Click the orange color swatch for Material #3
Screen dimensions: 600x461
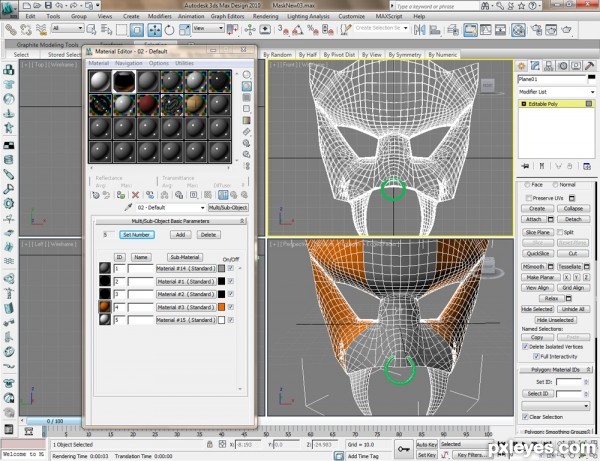(222, 307)
